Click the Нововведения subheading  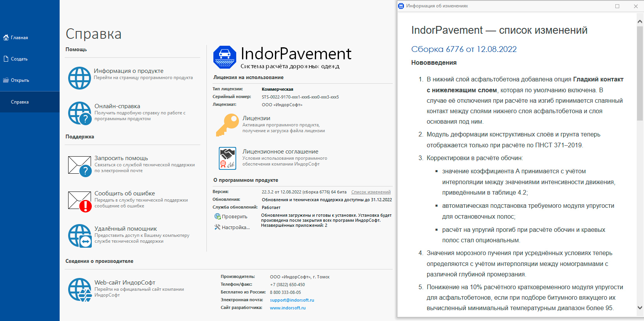[x=434, y=62]
